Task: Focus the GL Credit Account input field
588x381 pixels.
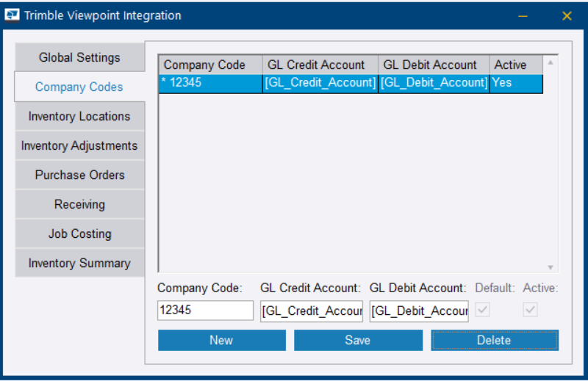Action: pos(312,311)
